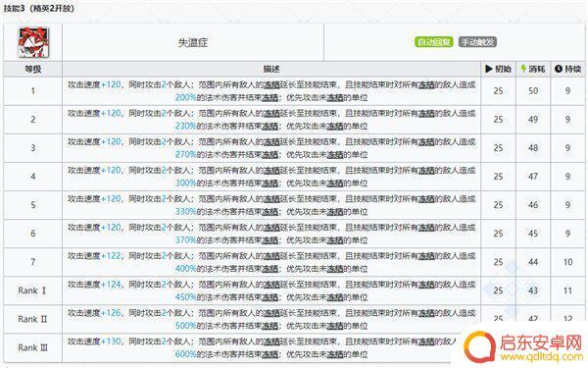Click the 450% damage value
The width and height of the screenshot is (588, 368).
pyautogui.click(x=185, y=297)
